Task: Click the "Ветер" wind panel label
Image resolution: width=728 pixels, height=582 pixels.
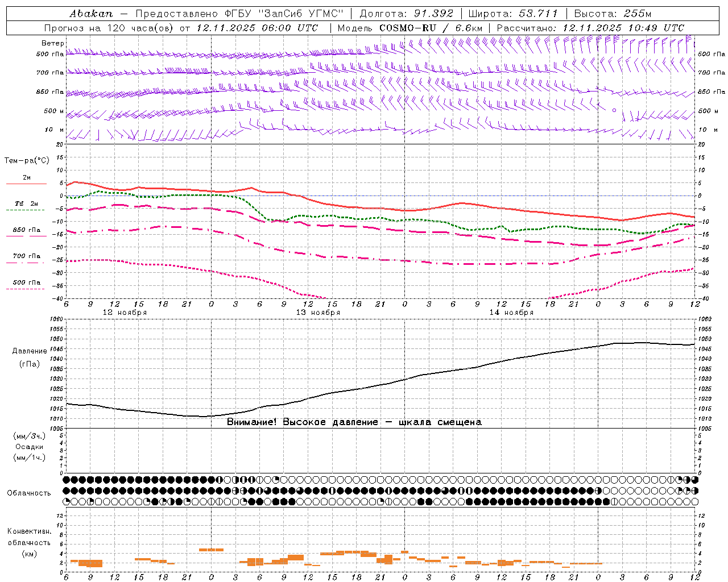Action: coord(53,43)
